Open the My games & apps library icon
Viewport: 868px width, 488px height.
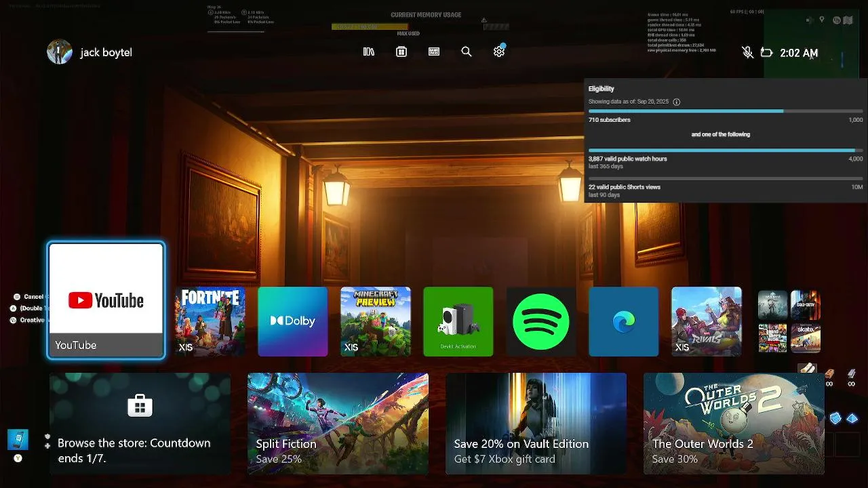[369, 52]
